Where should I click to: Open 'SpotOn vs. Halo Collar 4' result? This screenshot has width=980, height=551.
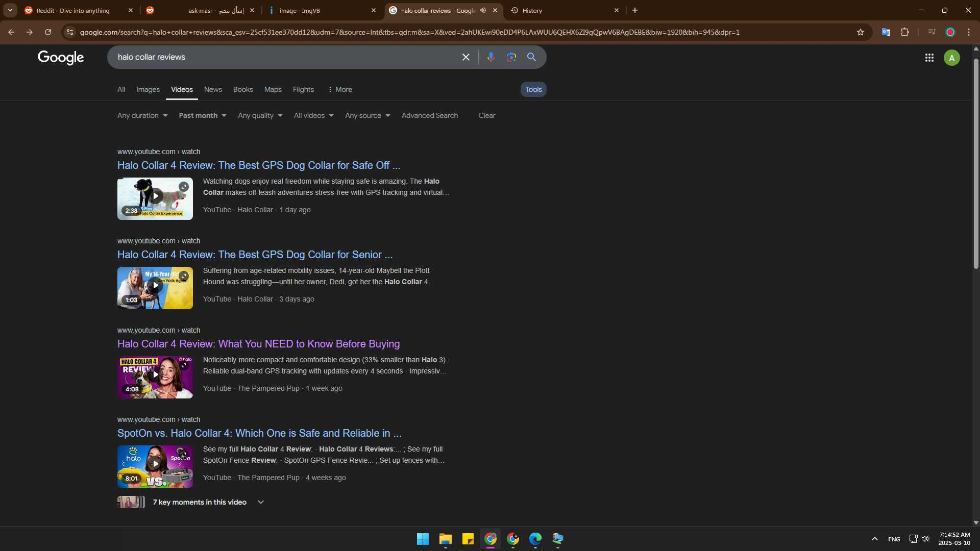pyautogui.click(x=259, y=433)
